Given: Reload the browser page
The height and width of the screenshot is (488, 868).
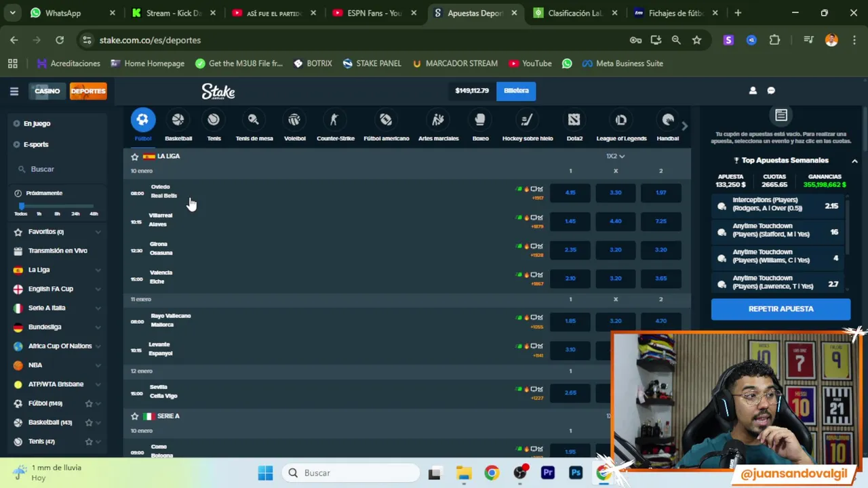Looking at the screenshot, I should point(60,40).
